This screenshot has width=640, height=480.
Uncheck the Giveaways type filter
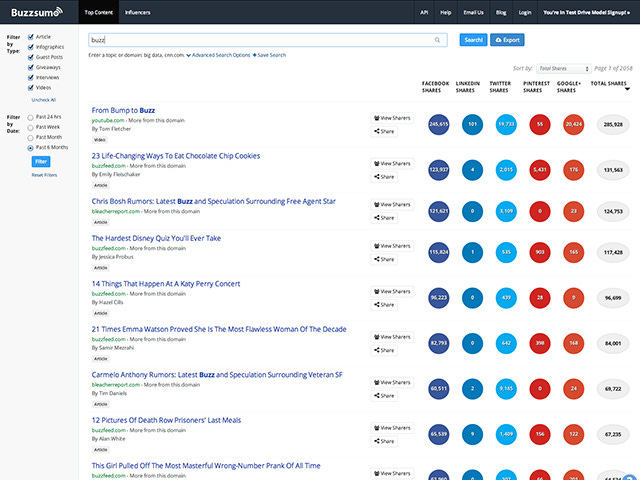coord(30,67)
